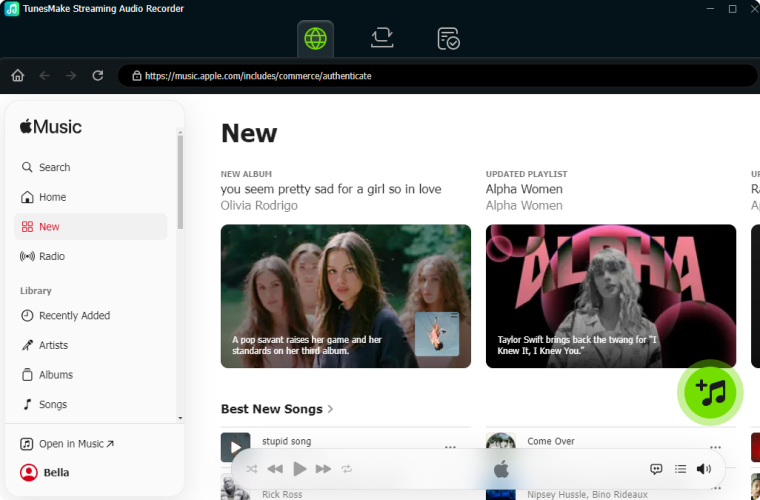This screenshot has height=500, width=760.
Task: Click the sidebar scrollbar thumb
Action: coord(180,182)
